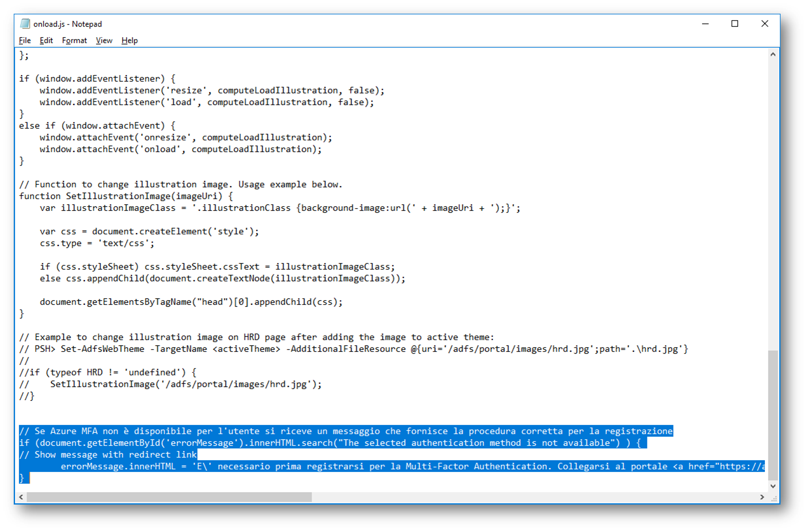This screenshot has width=808, height=532.
Task: Open the Format menu
Action: 74,40
